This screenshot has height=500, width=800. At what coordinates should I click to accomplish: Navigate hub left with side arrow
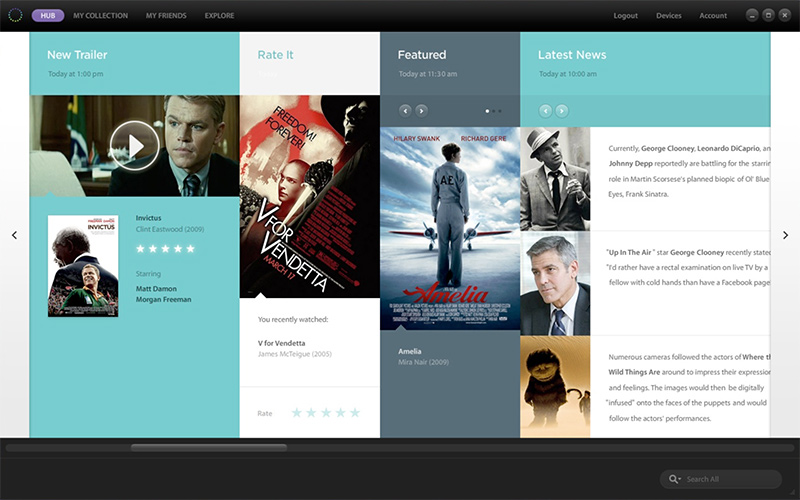pos(14,235)
